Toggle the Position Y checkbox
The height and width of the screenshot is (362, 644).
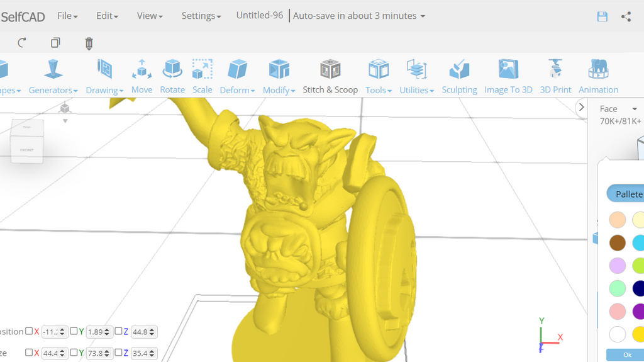pos(74,331)
